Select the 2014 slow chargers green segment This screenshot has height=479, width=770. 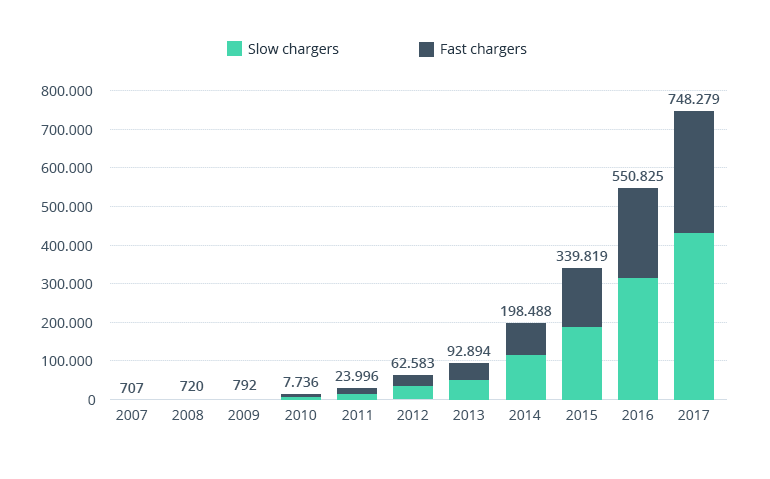(x=525, y=377)
